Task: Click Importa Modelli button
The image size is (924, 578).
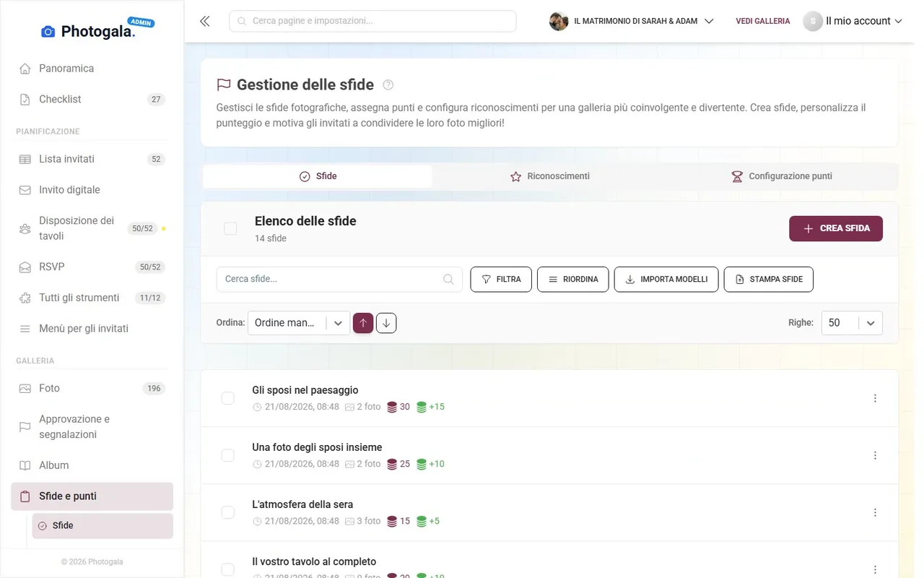Action: (x=666, y=280)
